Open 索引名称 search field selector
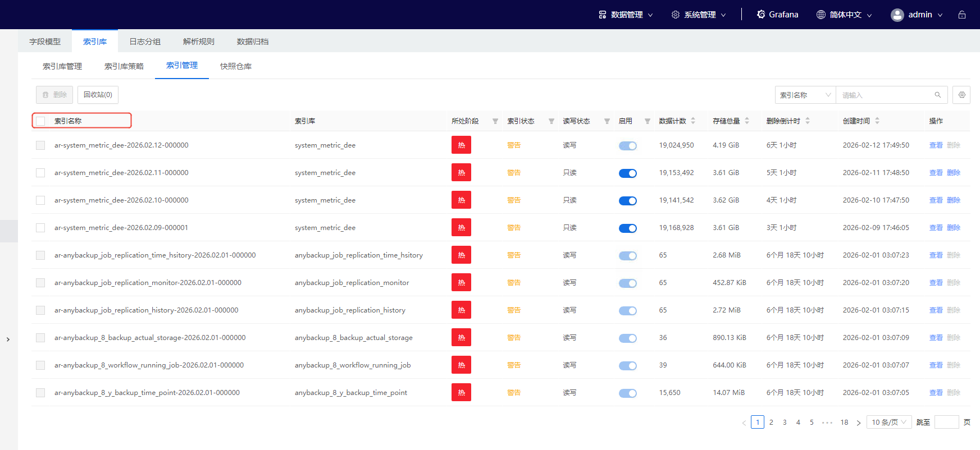 click(805, 95)
